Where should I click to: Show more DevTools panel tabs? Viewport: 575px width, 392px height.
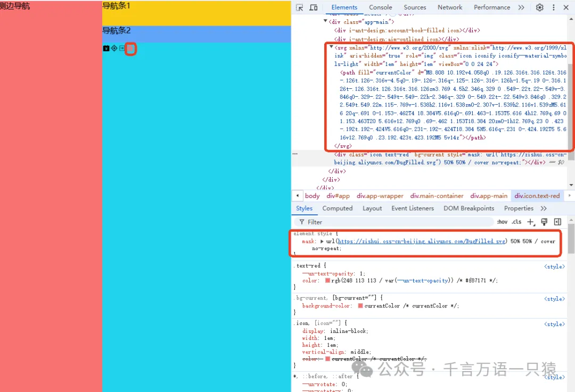pyautogui.click(x=521, y=7)
